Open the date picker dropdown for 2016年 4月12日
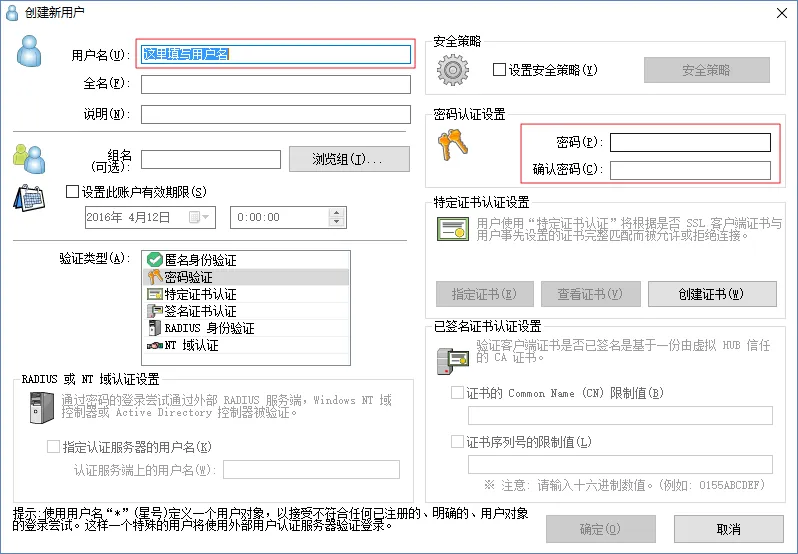798x554 pixels. 199,217
